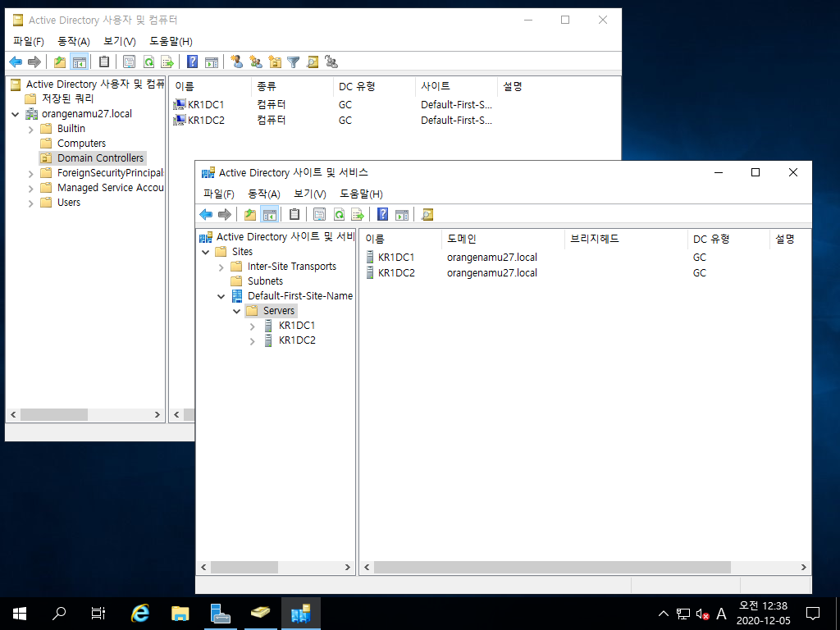Toggle console tree pane in Users and Computers
This screenshot has height=630, width=840.
pyautogui.click(x=80, y=62)
